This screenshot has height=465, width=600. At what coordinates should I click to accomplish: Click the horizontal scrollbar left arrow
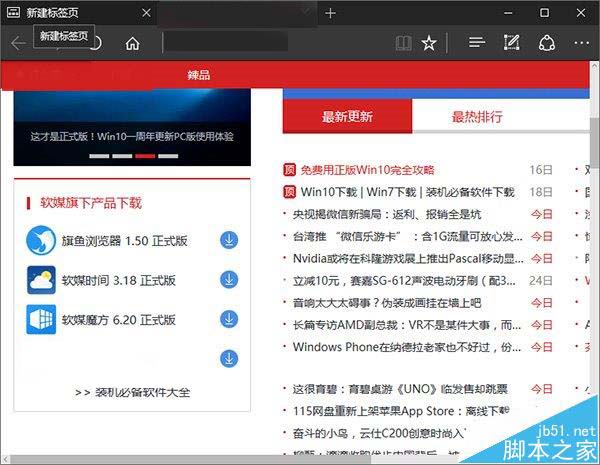pos(5,459)
